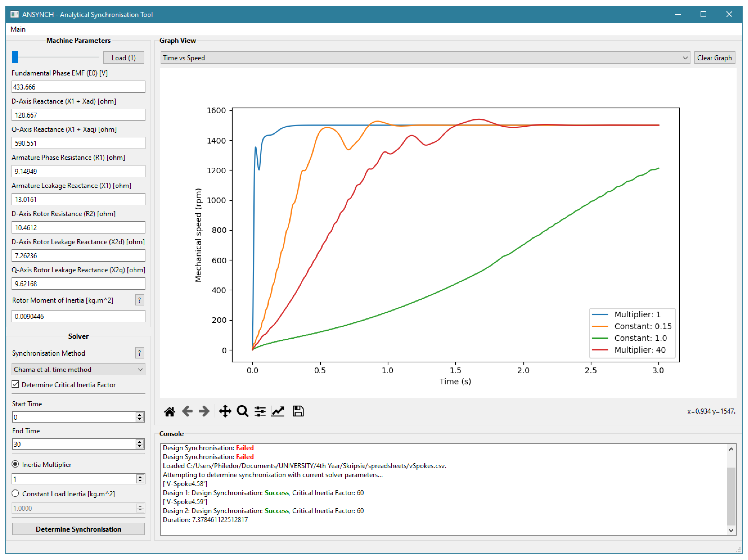Uncheck Determine Critical Inertia Factor
Viewport: 748px width, 560px height.
pos(15,384)
